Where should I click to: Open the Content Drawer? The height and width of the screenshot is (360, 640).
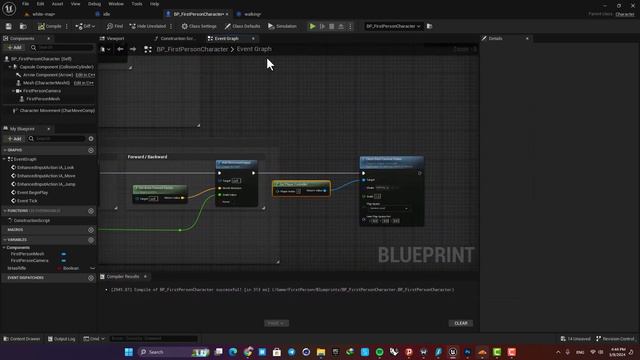point(22,339)
